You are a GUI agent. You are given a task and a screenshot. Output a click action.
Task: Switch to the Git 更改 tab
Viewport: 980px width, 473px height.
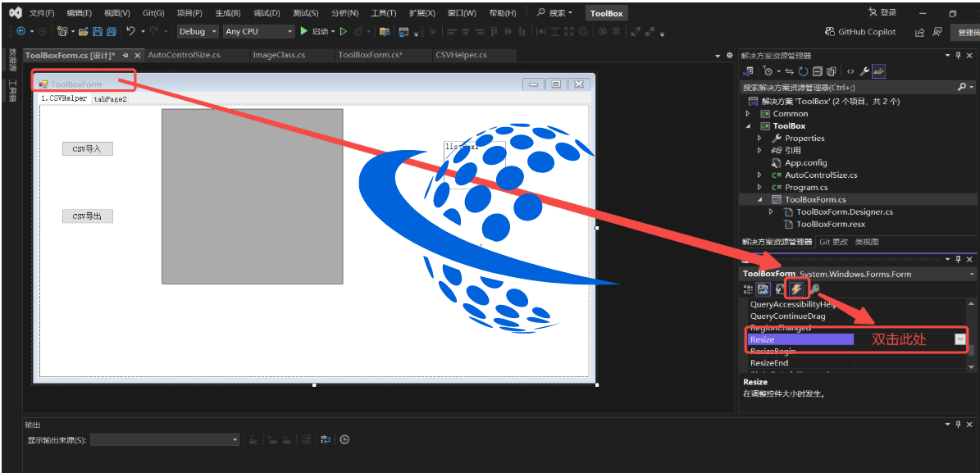click(x=834, y=242)
